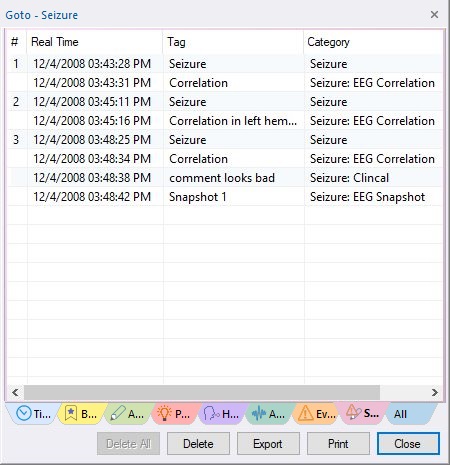Screen dimensions: 450x465
Task: Close the Goto dialog with Close button
Action: 408,444
